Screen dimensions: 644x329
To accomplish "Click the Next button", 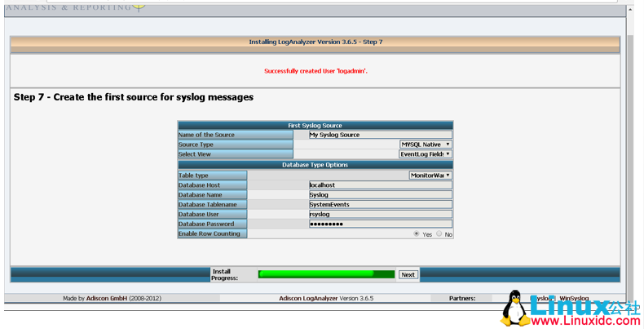I will pos(408,275).
